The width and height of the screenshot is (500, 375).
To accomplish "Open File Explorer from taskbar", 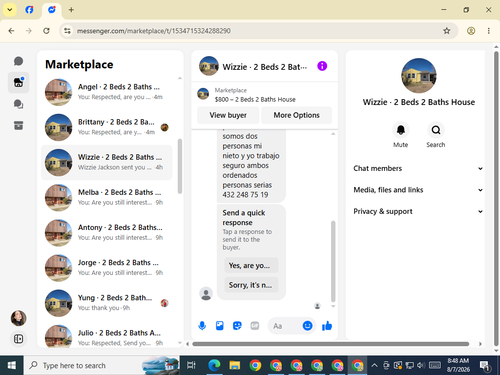I will [x=235, y=365].
